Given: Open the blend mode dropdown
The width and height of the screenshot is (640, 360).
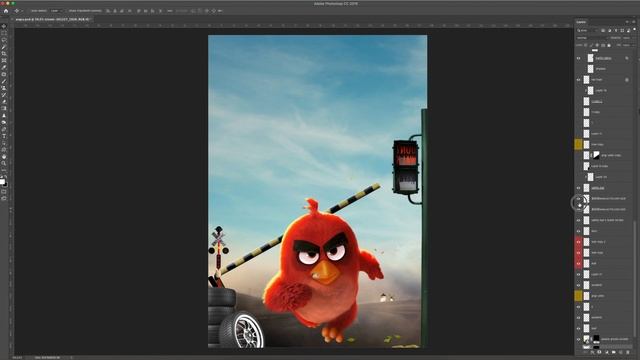Looking at the screenshot, I should coord(591,38).
